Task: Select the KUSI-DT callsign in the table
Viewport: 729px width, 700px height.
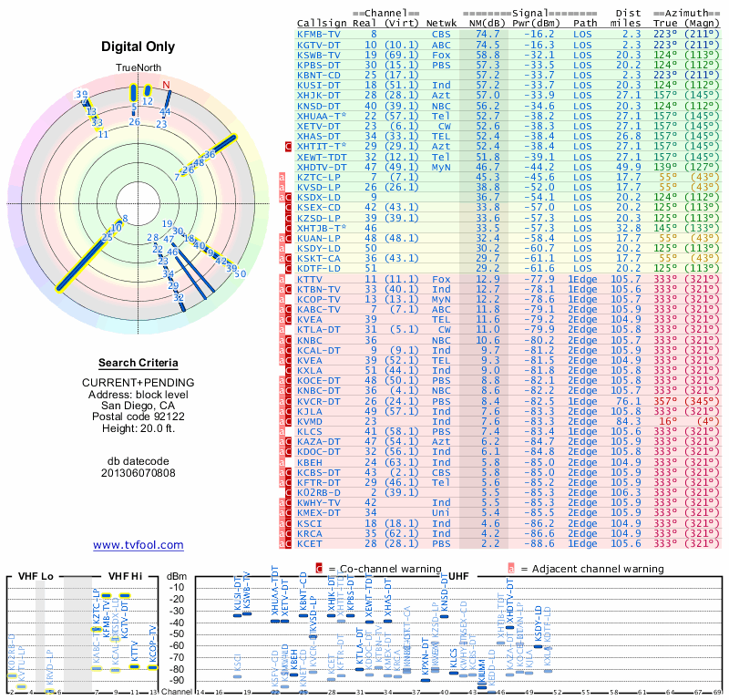Action: [318, 85]
